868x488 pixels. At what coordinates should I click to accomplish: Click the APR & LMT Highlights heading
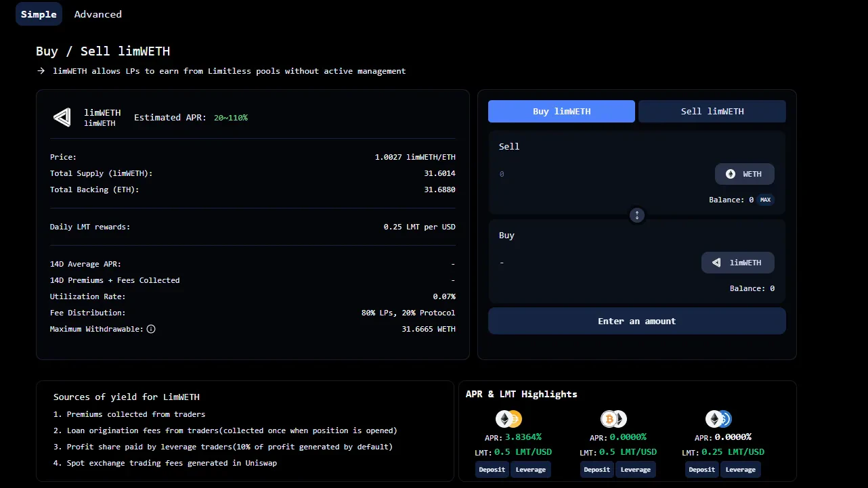pos(521,394)
